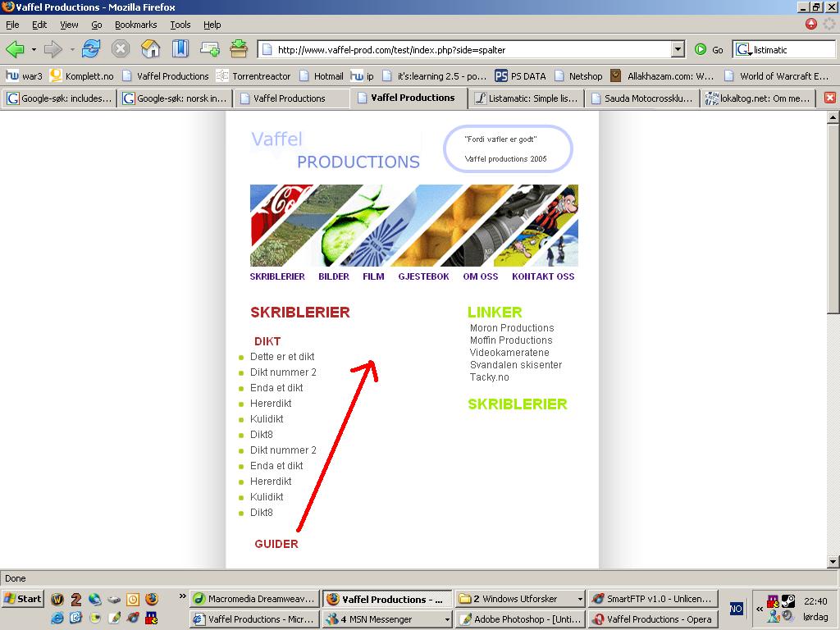
Task: Expand the URL bar history dropdown
Action: click(678, 49)
